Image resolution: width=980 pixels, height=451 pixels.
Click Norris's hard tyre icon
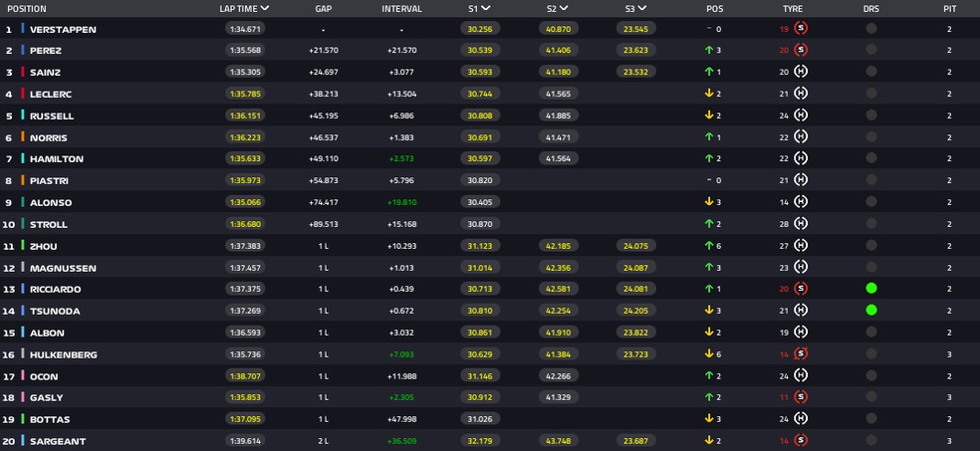tap(801, 136)
